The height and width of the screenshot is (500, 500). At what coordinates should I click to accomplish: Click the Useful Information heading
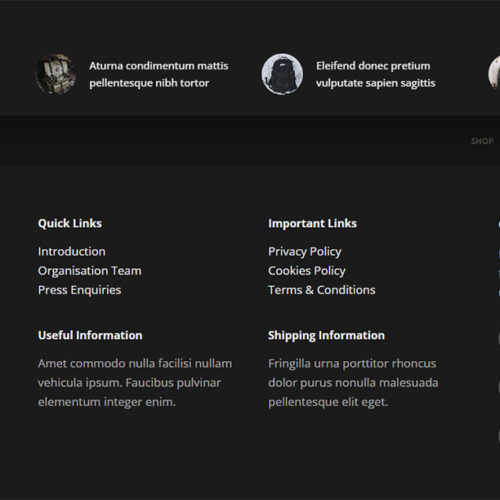tap(90, 335)
